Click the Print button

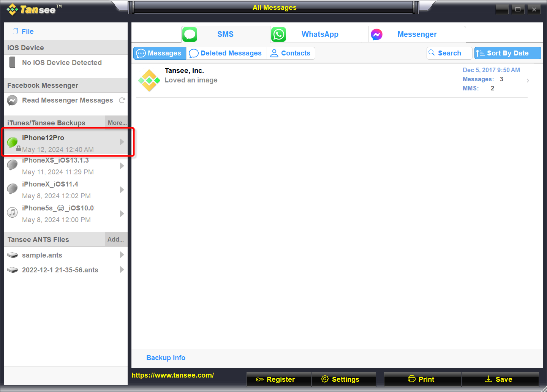(x=422, y=379)
